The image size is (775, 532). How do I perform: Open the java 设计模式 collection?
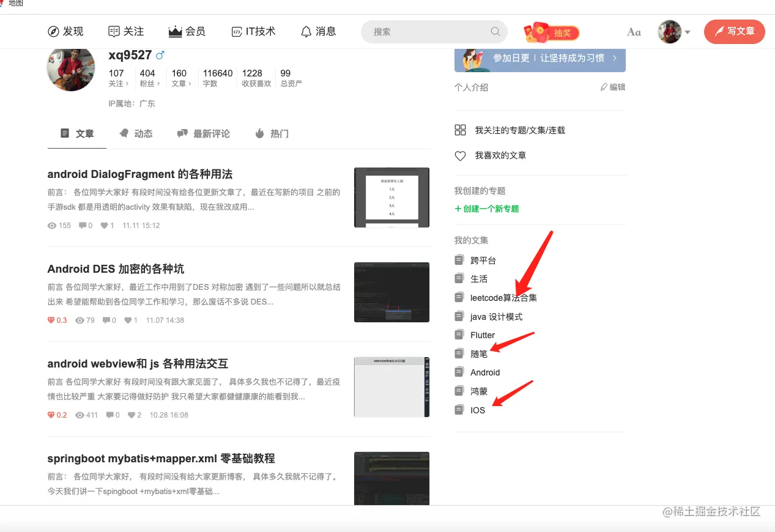(x=497, y=317)
